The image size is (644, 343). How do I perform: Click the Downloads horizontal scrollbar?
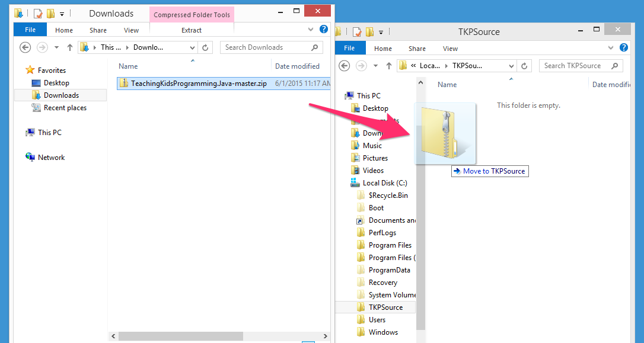point(181,336)
